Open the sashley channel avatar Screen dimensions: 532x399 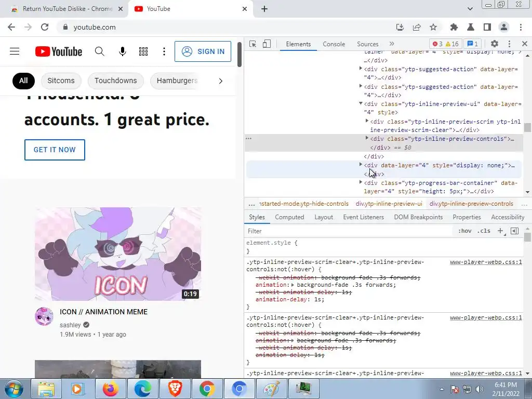(x=44, y=316)
